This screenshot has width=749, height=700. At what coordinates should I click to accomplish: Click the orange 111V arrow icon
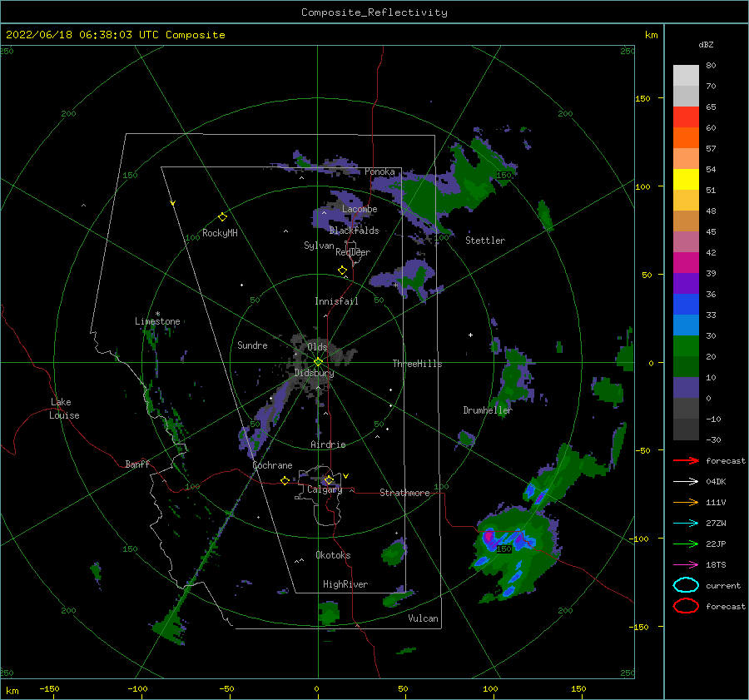pyautogui.click(x=686, y=502)
